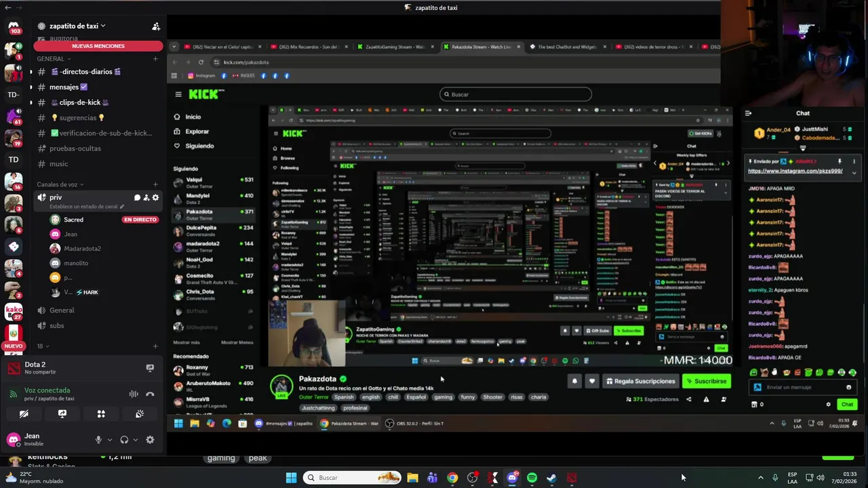The image size is (868, 488).
Task: Open Spotify from the taskbar
Action: tap(532, 478)
